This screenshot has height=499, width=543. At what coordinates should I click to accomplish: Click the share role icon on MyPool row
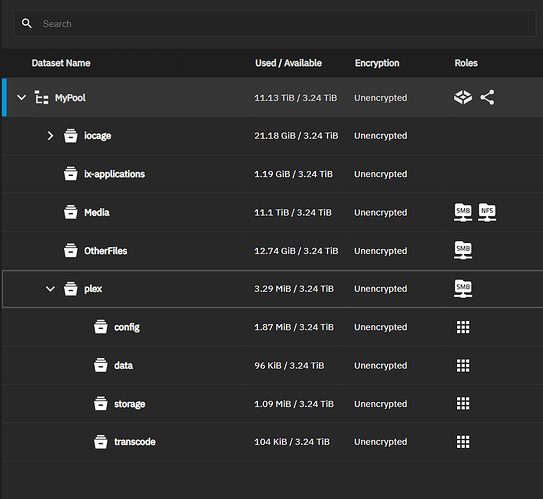[x=487, y=97]
